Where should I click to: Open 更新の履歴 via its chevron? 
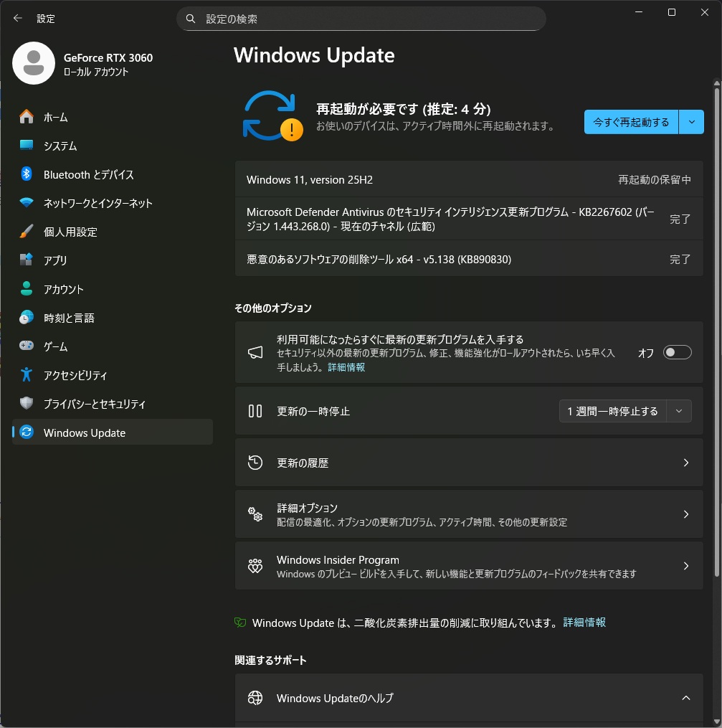(686, 463)
